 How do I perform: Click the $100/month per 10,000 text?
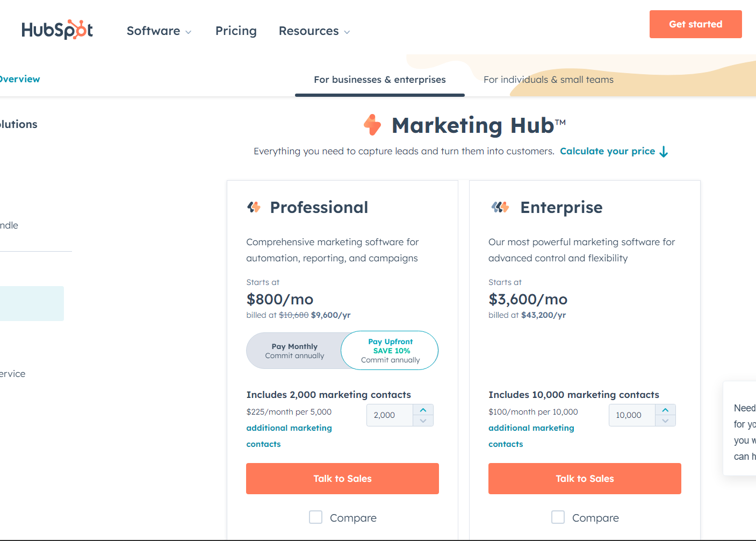533,412
